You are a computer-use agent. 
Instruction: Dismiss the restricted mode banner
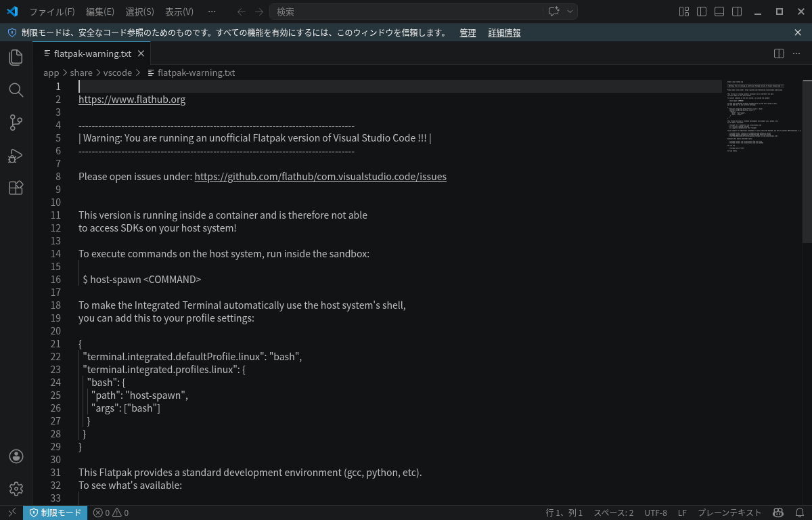coord(798,32)
